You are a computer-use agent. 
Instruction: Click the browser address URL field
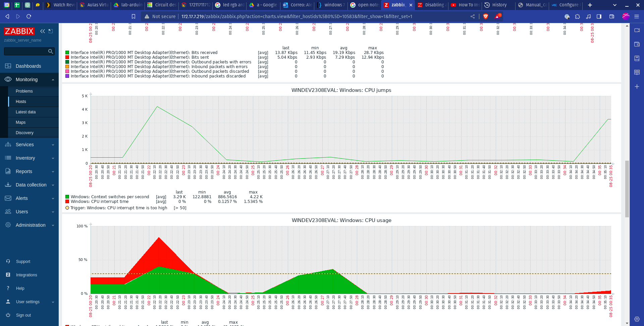click(297, 16)
